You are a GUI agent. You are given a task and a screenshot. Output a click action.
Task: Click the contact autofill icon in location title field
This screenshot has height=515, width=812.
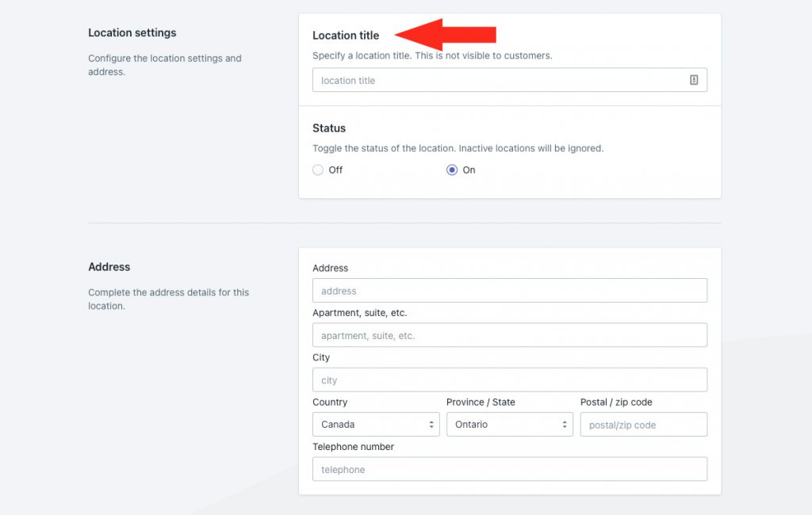pyautogui.click(x=693, y=80)
